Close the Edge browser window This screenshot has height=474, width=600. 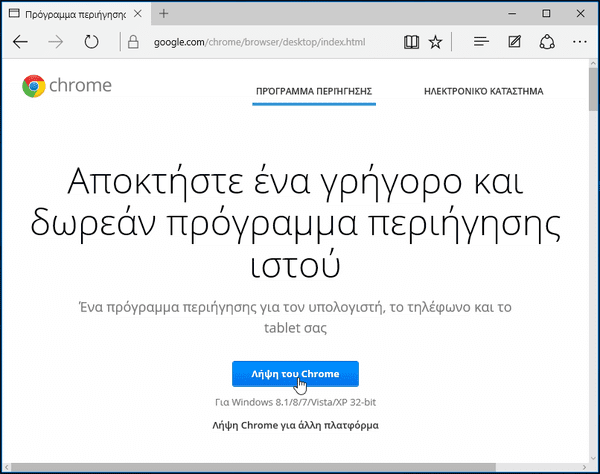[x=580, y=14]
